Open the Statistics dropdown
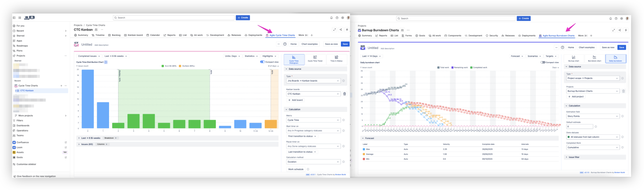 (251, 56)
